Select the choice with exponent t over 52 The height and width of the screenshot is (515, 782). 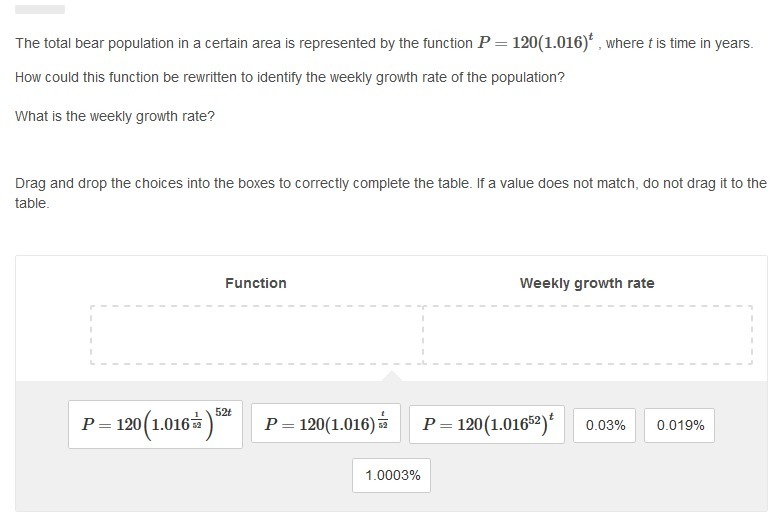coord(326,424)
